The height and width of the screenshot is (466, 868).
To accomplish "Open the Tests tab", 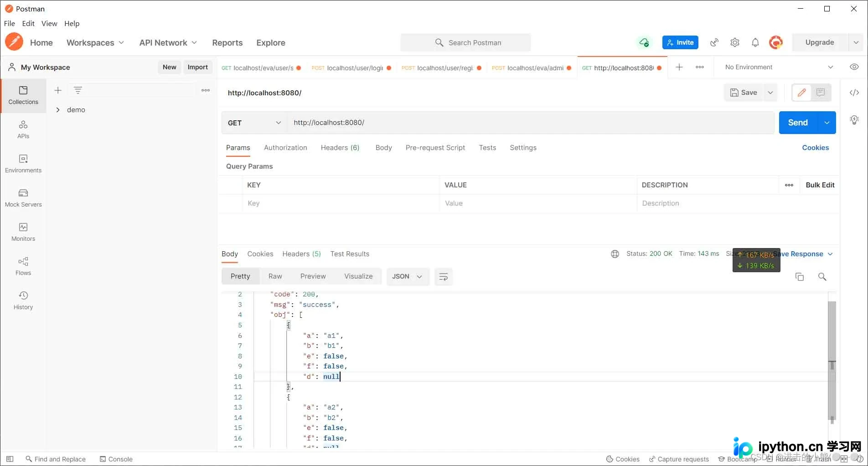I will coord(487,148).
